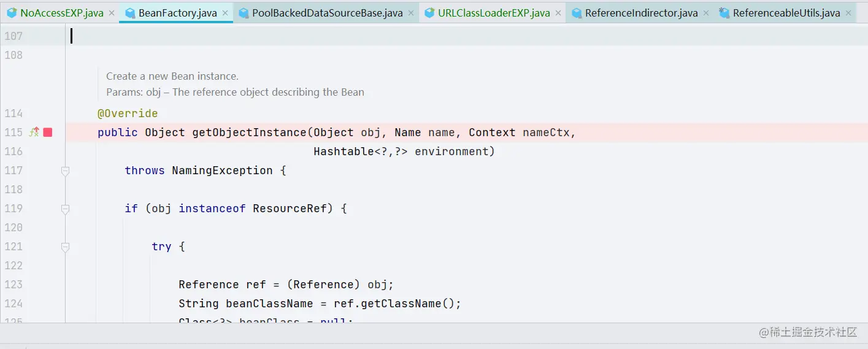Close the NoAccessEXP.java tab
Image resolution: width=868 pixels, height=349 pixels.
click(111, 13)
